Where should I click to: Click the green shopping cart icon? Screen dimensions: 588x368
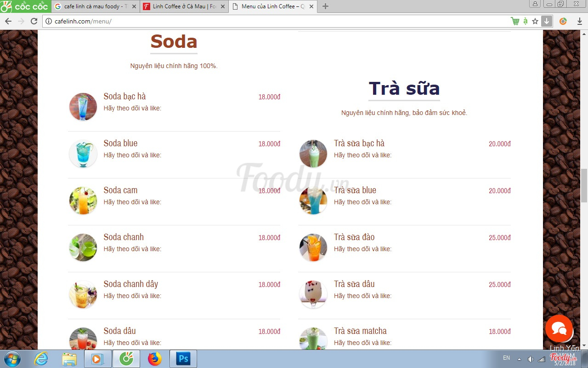515,21
